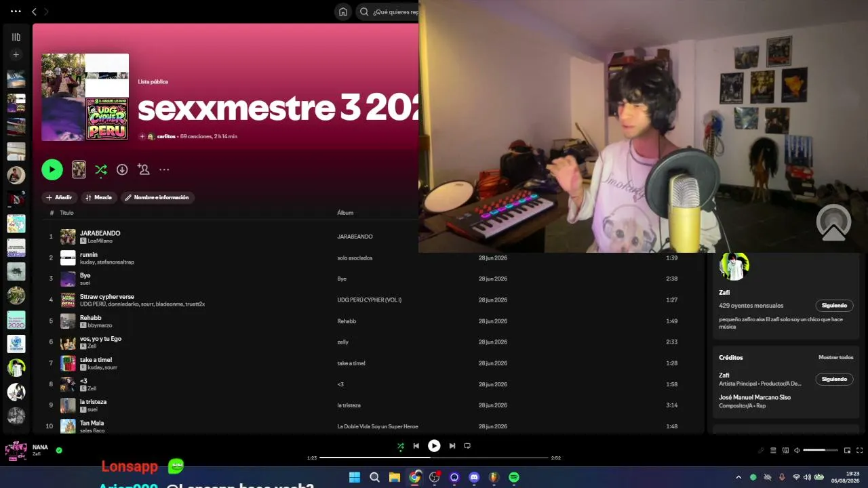Click the Añadir button

[59, 197]
